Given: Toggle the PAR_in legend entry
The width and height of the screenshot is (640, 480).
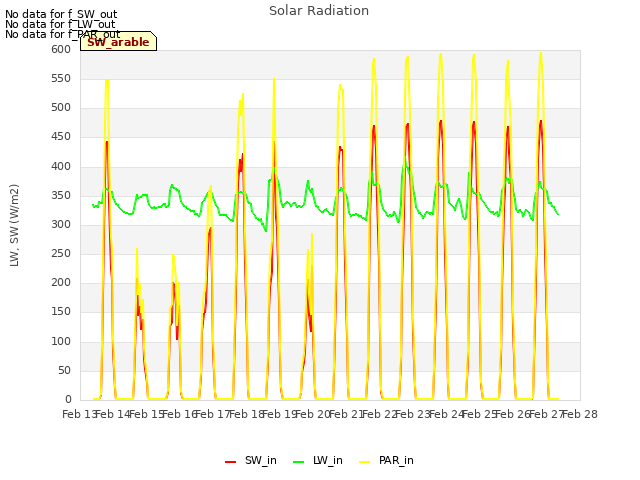Looking at the screenshot, I should click(386, 460).
